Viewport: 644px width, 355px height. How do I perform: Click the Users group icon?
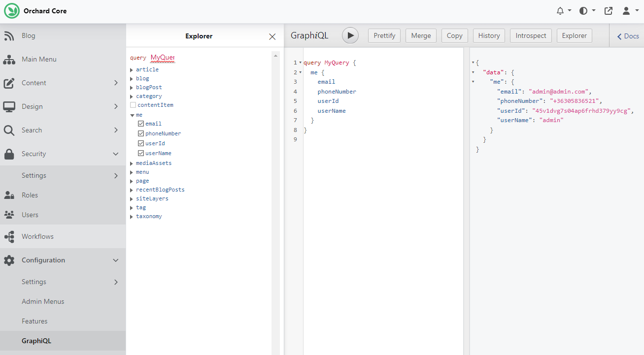(9, 215)
